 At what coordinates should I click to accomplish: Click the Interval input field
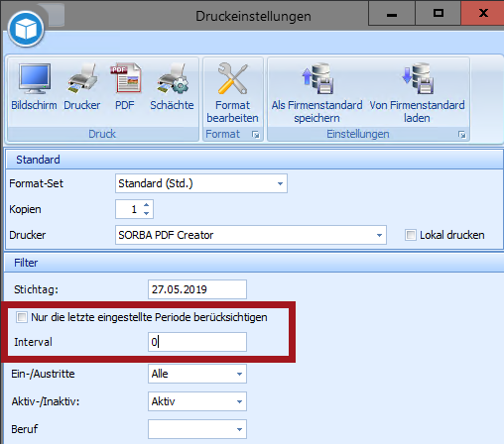[x=197, y=342]
